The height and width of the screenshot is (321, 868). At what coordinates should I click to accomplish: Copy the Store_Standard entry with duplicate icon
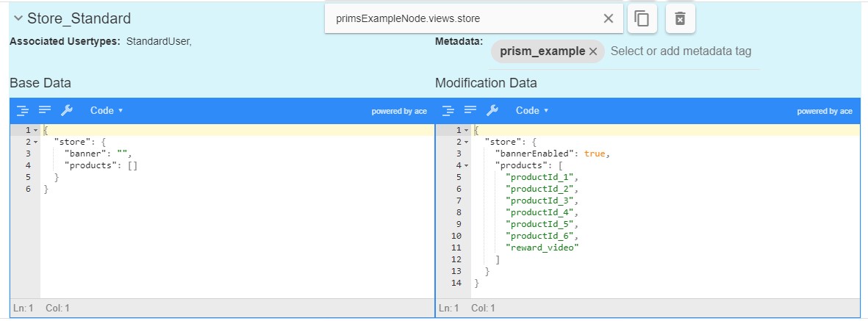[642, 18]
